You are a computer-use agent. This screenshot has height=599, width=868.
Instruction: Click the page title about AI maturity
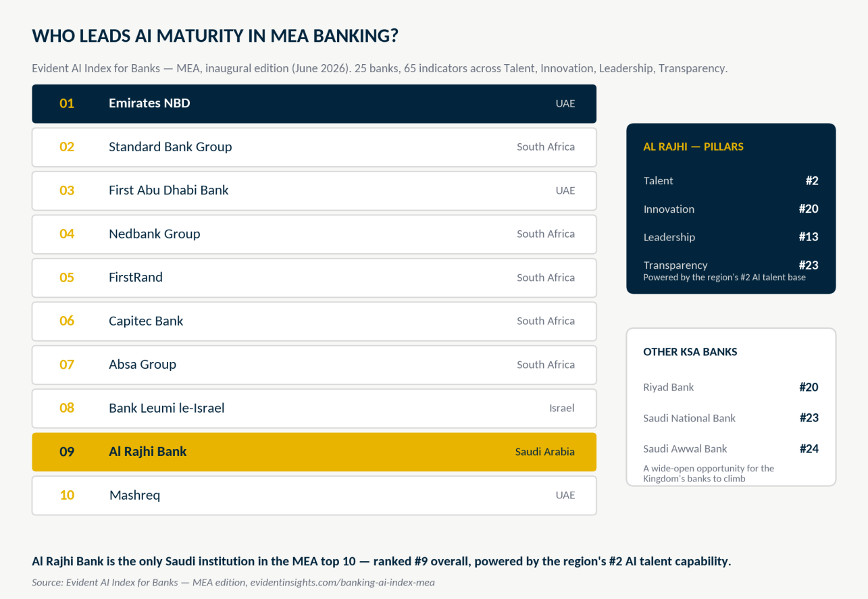click(215, 36)
